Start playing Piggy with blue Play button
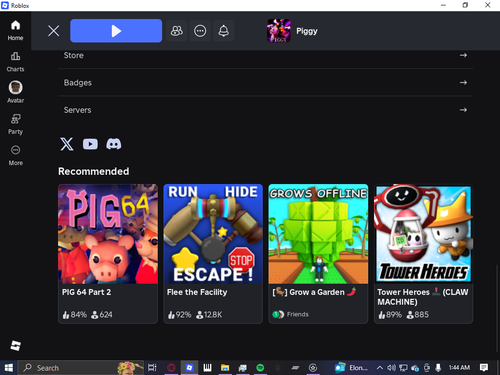Image resolution: width=500 pixels, height=375 pixels. pos(116,31)
